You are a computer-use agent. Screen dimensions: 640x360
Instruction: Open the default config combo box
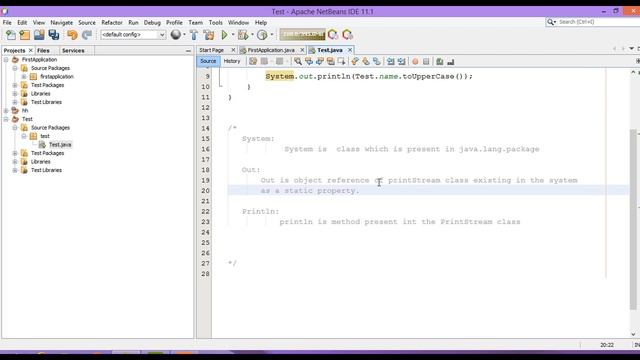(133, 35)
